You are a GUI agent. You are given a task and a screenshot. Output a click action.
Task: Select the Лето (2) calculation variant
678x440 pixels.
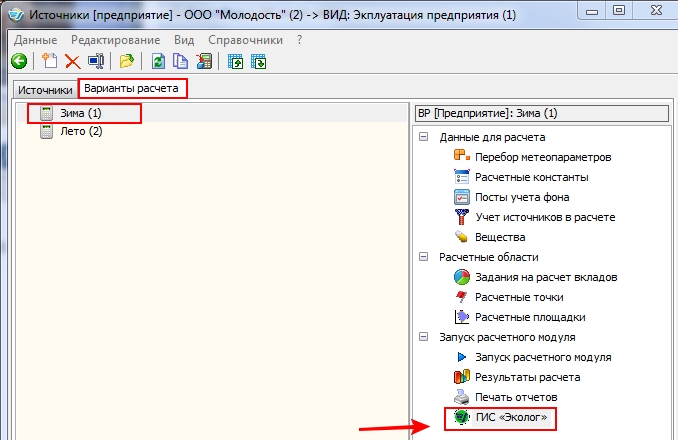click(81, 132)
